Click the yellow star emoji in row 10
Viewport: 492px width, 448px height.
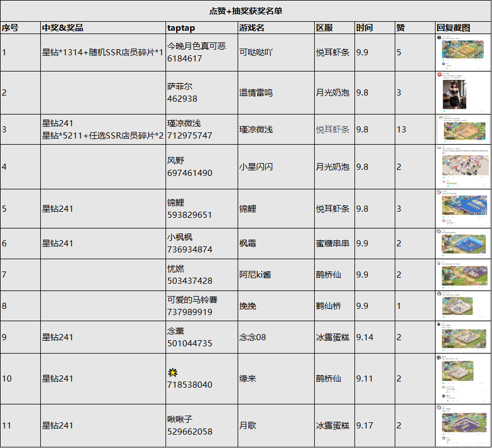pyautogui.click(x=173, y=372)
